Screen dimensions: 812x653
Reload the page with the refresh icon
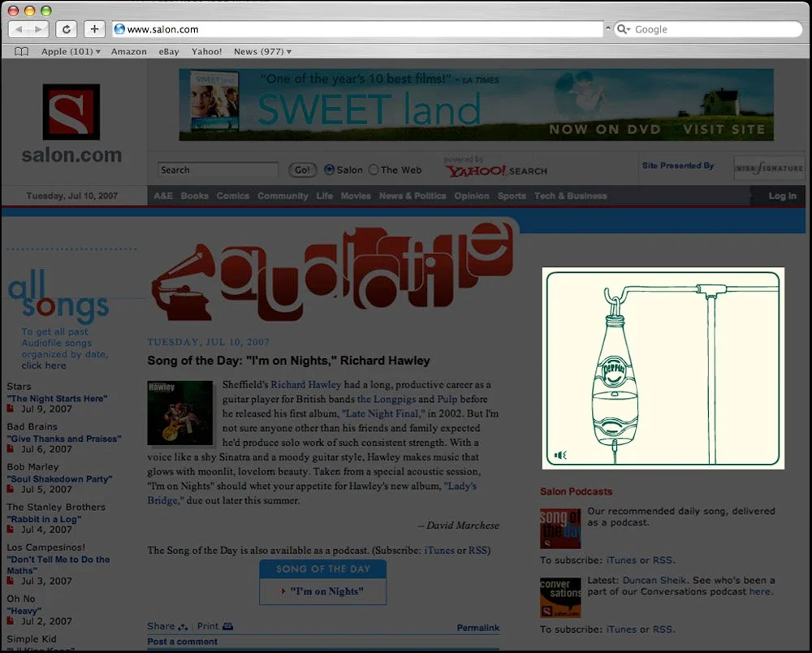[x=67, y=29]
